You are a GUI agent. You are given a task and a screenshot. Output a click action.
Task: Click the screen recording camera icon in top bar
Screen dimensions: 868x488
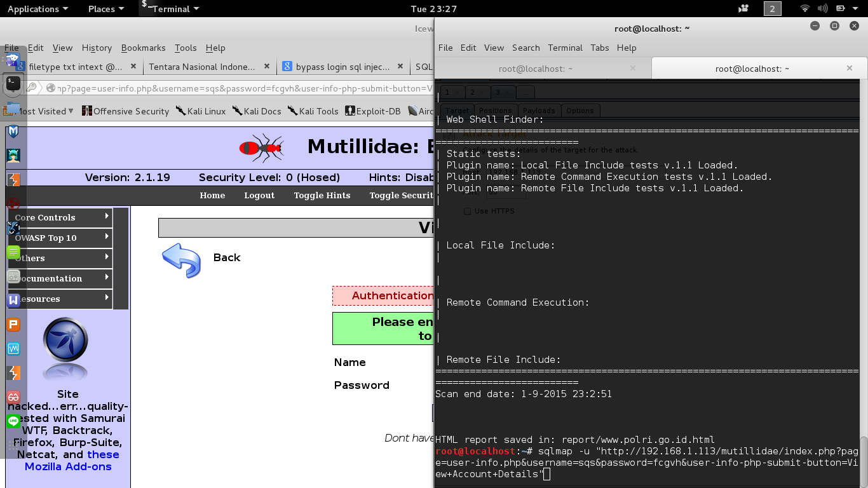(x=743, y=8)
